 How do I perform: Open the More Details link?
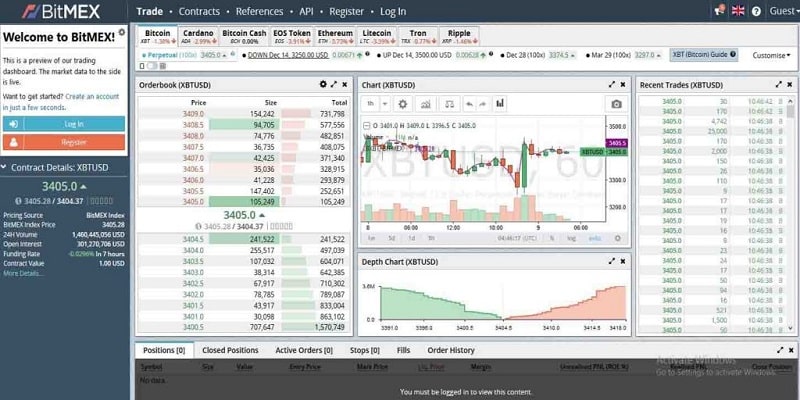tap(23, 273)
